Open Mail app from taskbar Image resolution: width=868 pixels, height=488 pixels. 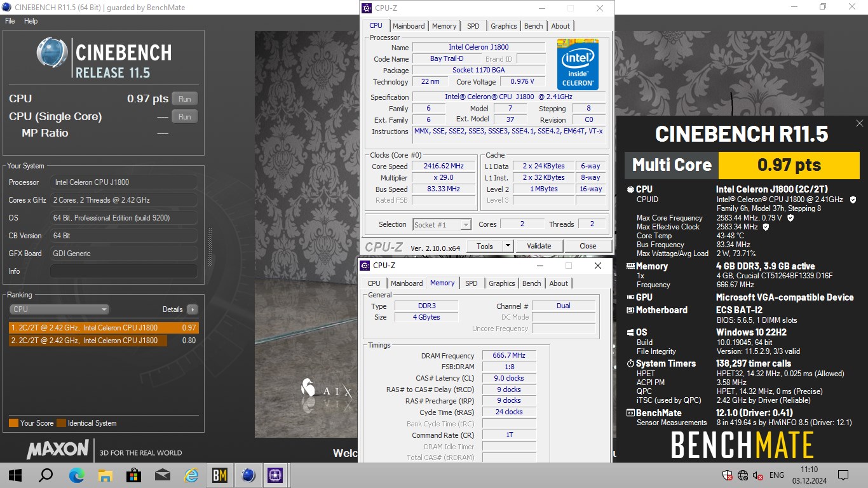coord(163,475)
